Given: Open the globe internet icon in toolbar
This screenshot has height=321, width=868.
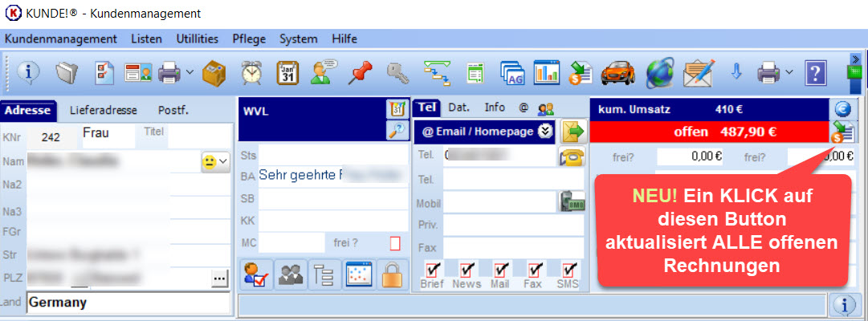Looking at the screenshot, I should tap(659, 73).
